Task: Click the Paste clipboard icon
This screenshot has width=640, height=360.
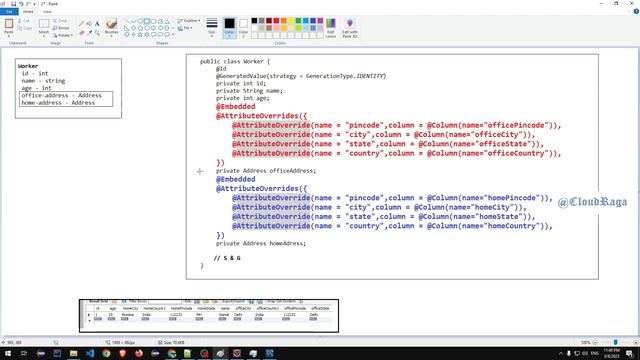Action: coord(9,24)
